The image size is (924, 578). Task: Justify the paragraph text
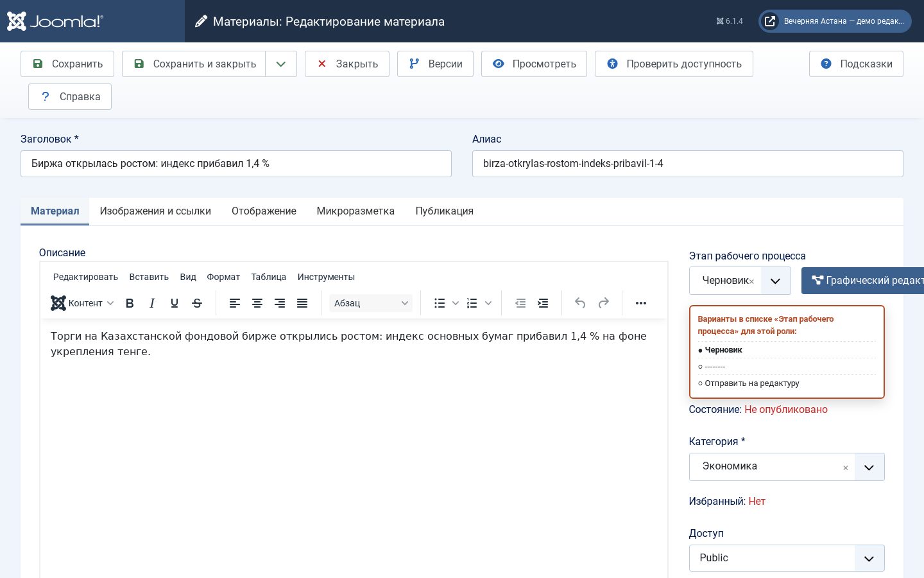(x=302, y=303)
